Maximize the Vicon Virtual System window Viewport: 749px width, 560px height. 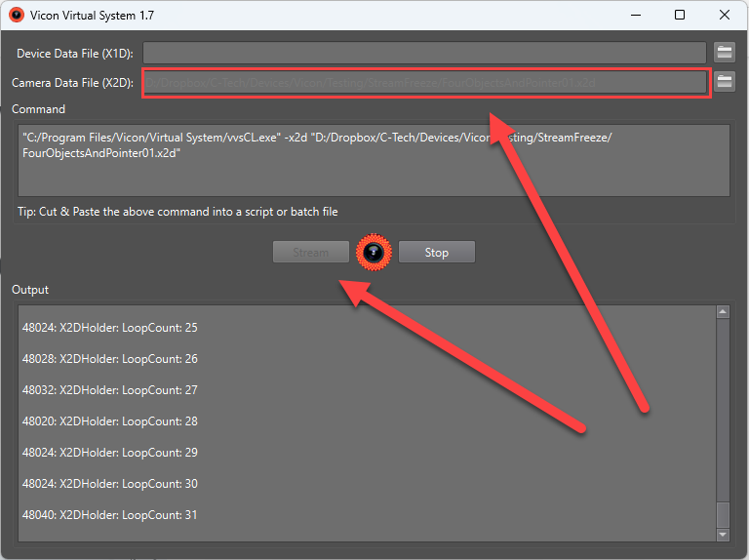click(680, 16)
